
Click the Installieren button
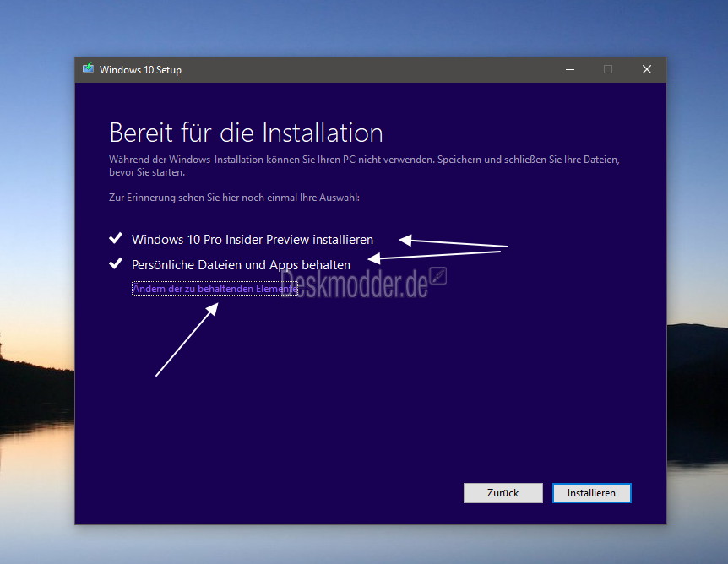tap(591, 493)
